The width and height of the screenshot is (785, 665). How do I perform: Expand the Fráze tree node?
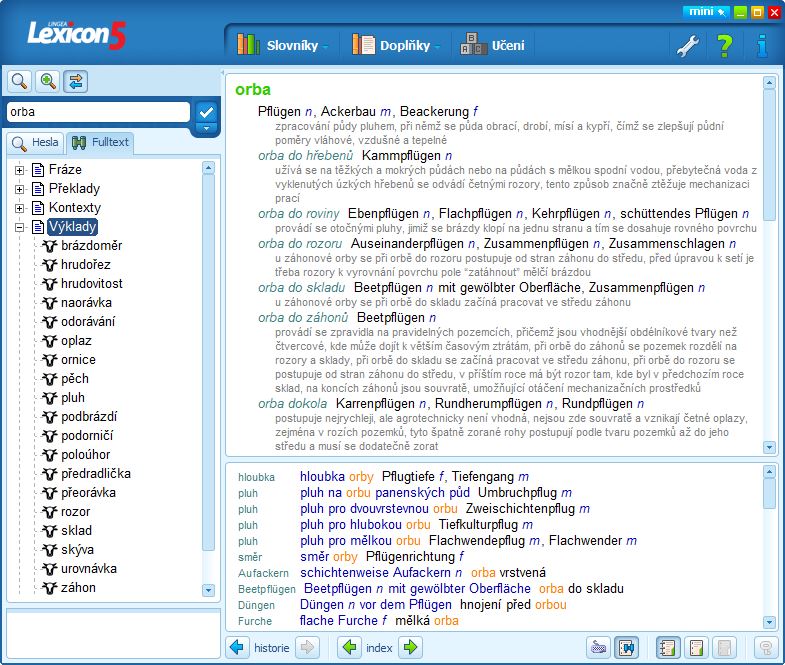pos(19,170)
